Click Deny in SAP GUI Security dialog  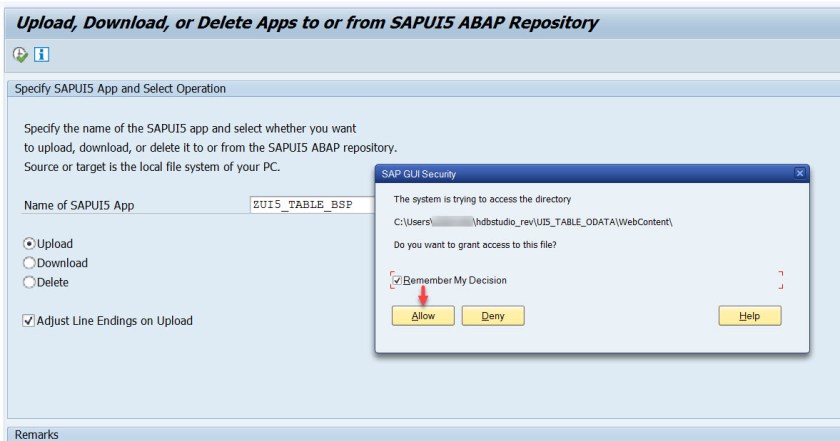pos(493,316)
